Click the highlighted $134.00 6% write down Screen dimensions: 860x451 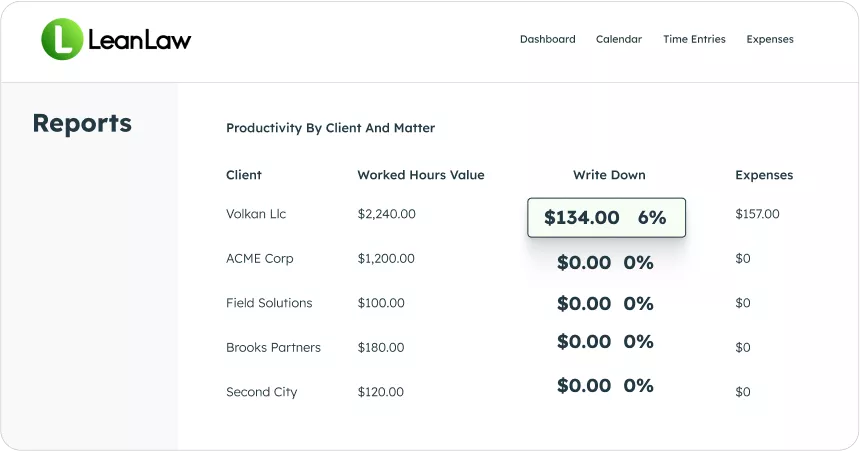606,218
